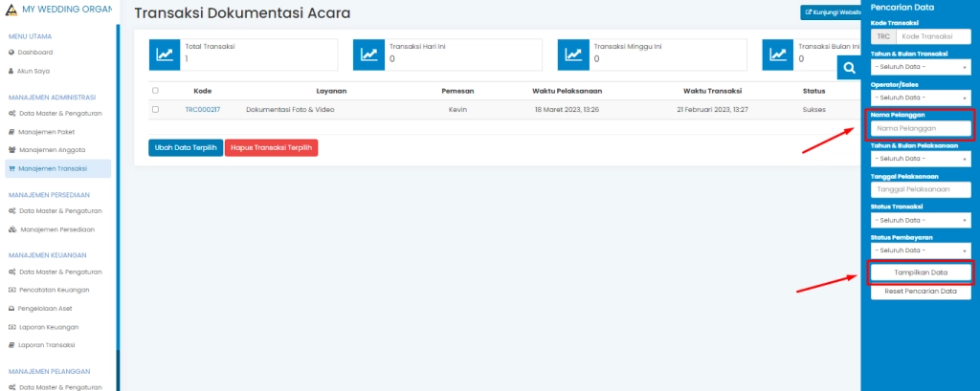Click the Transaksi Hari Ini chart icon

[x=368, y=55]
